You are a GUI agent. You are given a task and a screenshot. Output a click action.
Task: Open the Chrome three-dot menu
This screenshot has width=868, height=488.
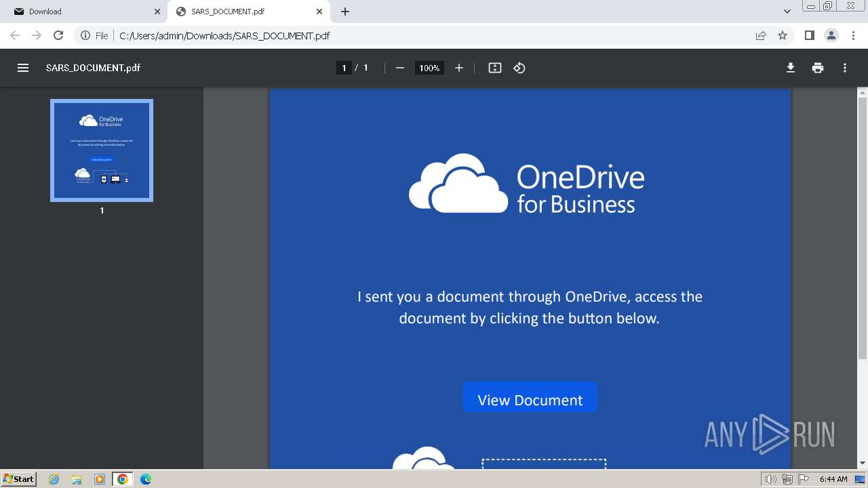click(852, 35)
